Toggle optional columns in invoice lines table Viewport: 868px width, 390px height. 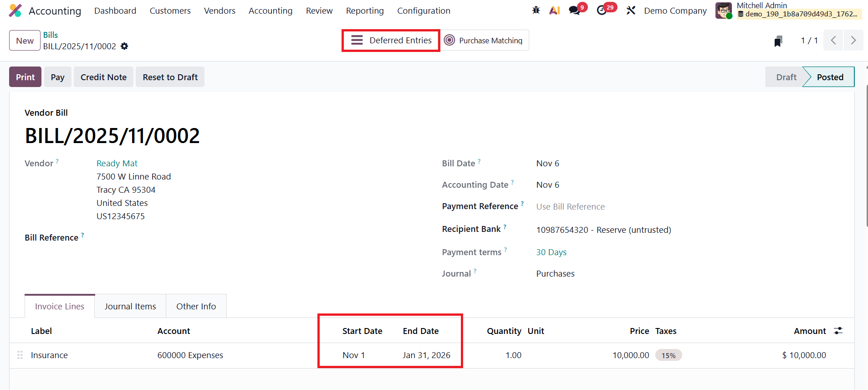[838, 331]
